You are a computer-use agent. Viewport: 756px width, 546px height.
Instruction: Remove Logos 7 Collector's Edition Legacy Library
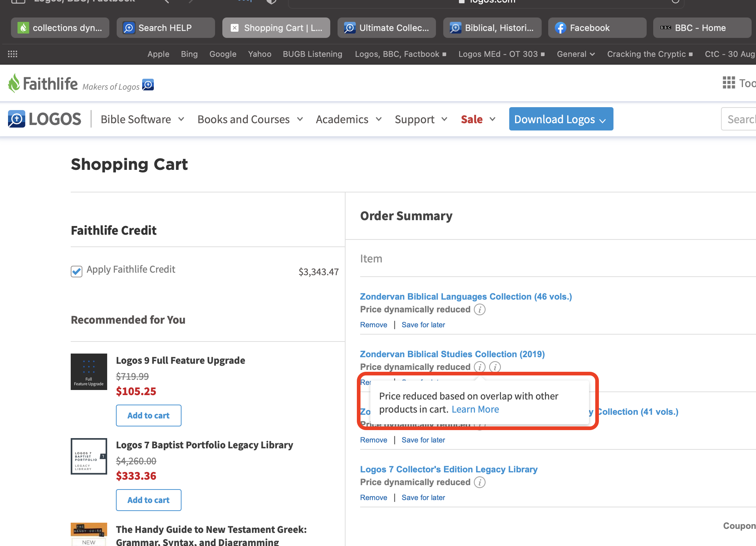pyautogui.click(x=374, y=498)
